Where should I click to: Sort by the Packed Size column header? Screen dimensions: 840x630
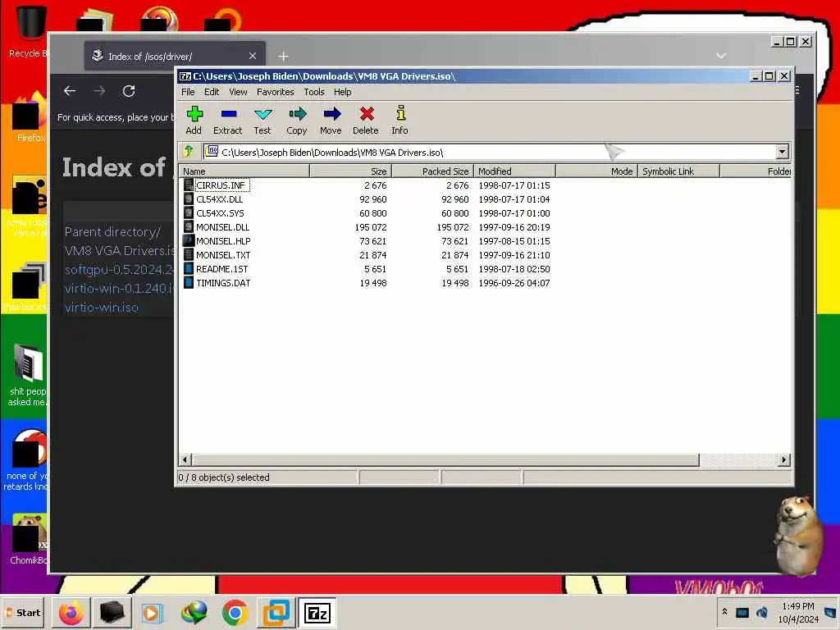433,171
